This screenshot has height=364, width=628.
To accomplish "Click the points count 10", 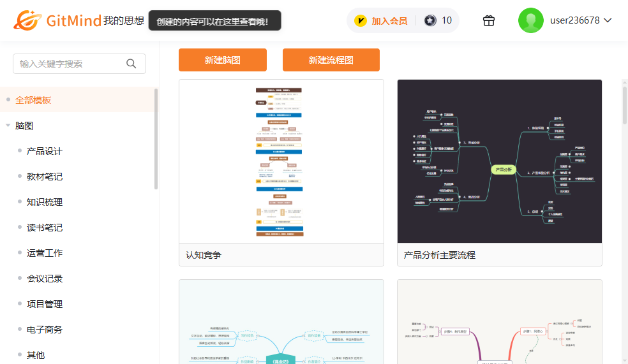I will point(447,20).
